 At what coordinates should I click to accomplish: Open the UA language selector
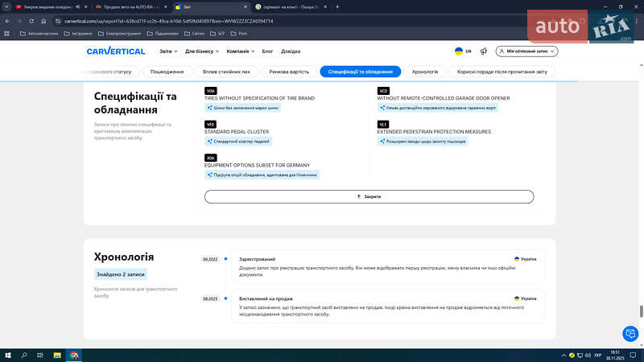coord(463,51)
